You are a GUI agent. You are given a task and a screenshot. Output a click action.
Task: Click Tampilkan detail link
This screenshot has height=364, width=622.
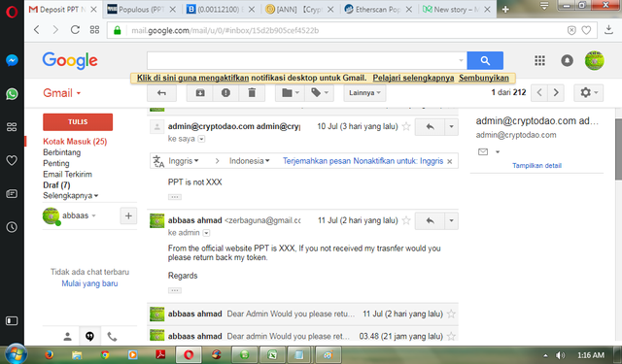click(x=536, y=166)
